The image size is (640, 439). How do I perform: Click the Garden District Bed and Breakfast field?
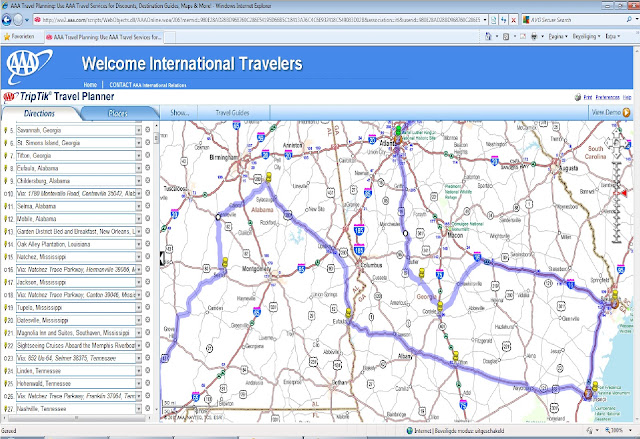[76, 231]
